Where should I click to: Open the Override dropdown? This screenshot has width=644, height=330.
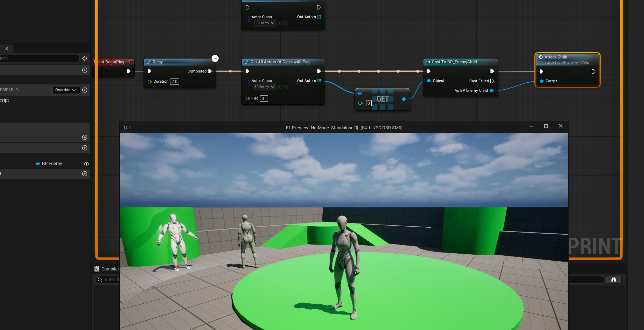pos(66,90)
